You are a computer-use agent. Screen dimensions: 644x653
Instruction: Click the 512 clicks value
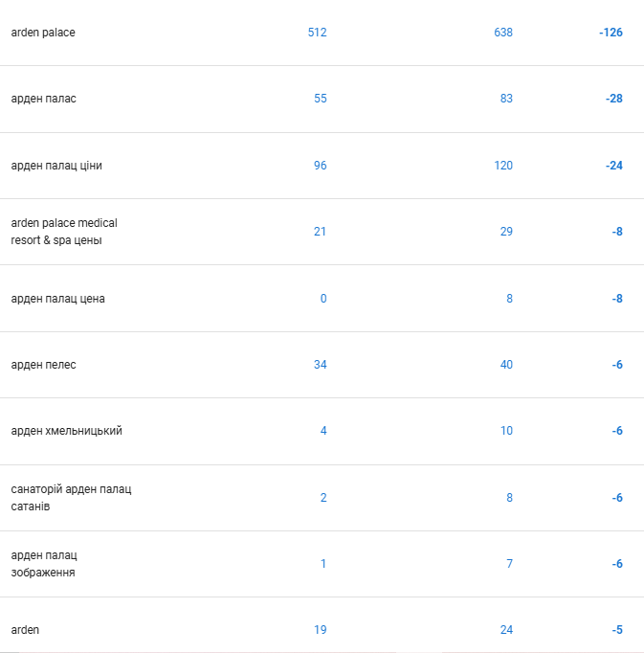click(317, 33)
